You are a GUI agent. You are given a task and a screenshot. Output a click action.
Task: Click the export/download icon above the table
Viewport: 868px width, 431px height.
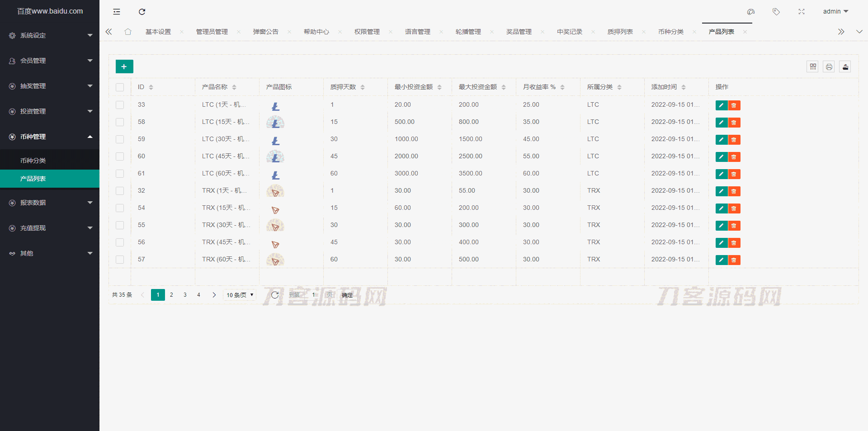tap(845, 66)
